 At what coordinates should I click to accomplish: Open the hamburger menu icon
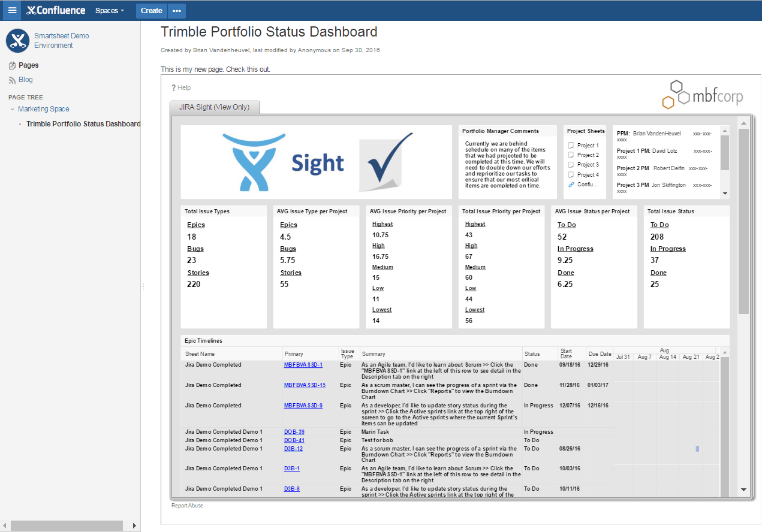[x=12, y=10]
